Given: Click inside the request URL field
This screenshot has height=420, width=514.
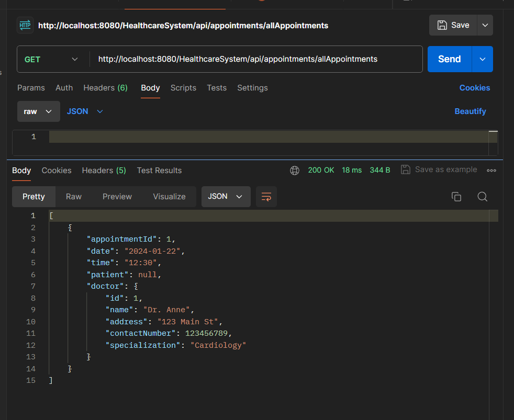Looking at the screenshot, I should click(256, 59).
